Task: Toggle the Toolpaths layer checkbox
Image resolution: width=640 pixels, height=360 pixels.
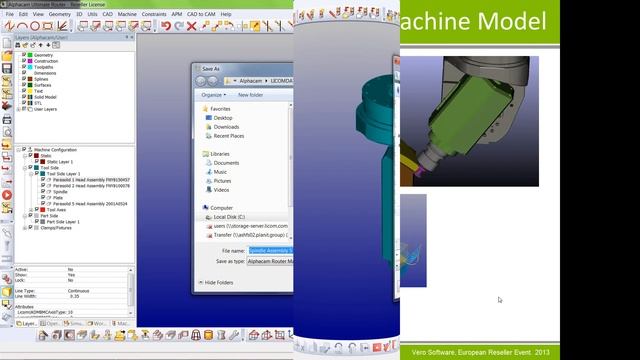Action: coord(24,67)
